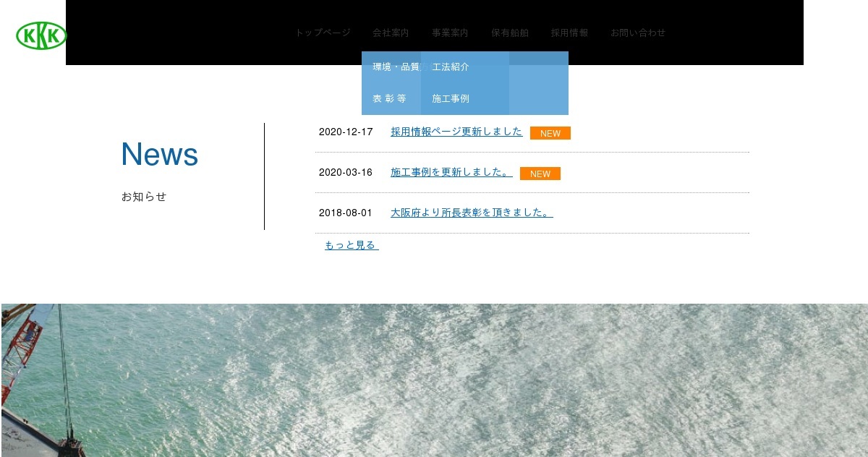This screenshot has height=457, width=868.
Task: Click お問い合わせ in the navigation bar
Action: tap(638, 33)
